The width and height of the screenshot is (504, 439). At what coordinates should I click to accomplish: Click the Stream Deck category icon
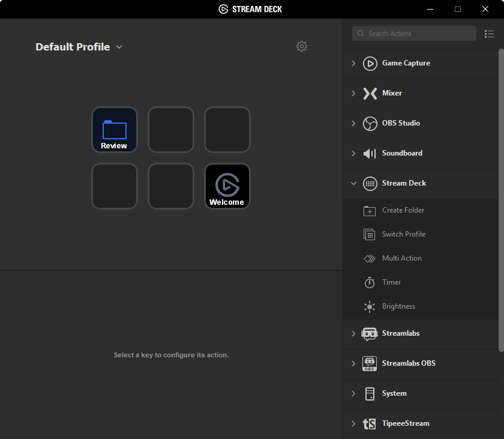[x=370, y=184]
